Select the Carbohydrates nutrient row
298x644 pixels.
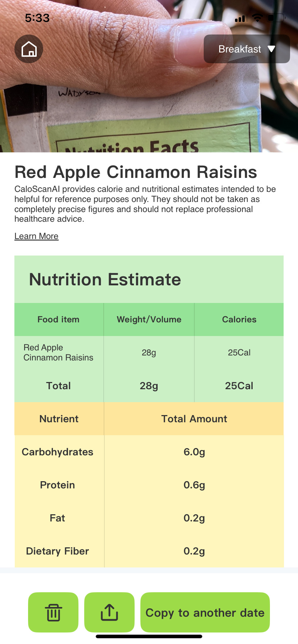(x=58, y=452)
